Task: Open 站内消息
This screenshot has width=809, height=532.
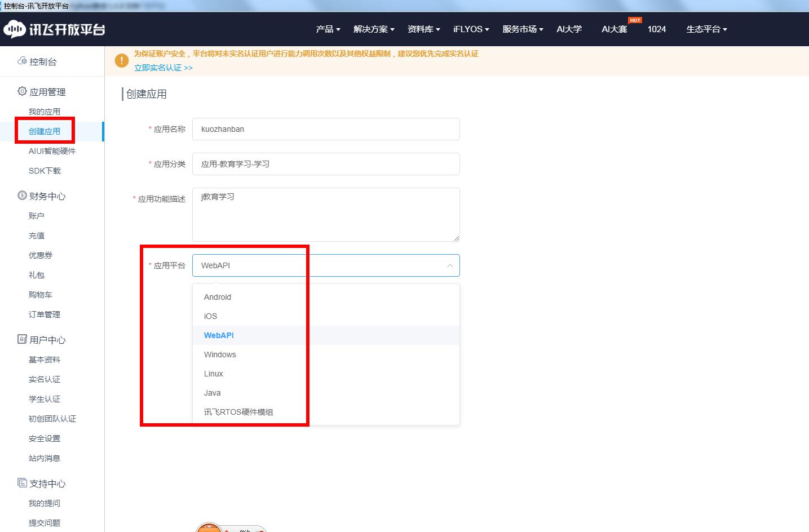Action: [x=45, y=458]
